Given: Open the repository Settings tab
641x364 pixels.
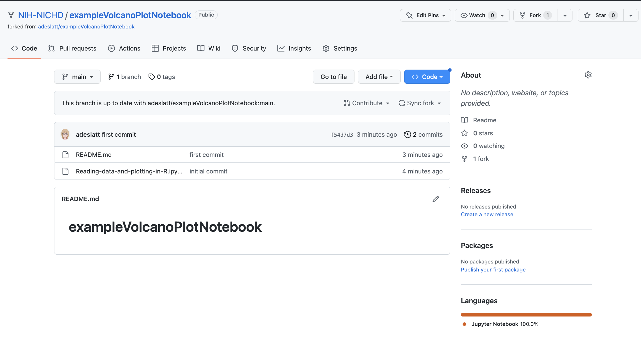Looking at the screenshot, I should click(340, 48).
